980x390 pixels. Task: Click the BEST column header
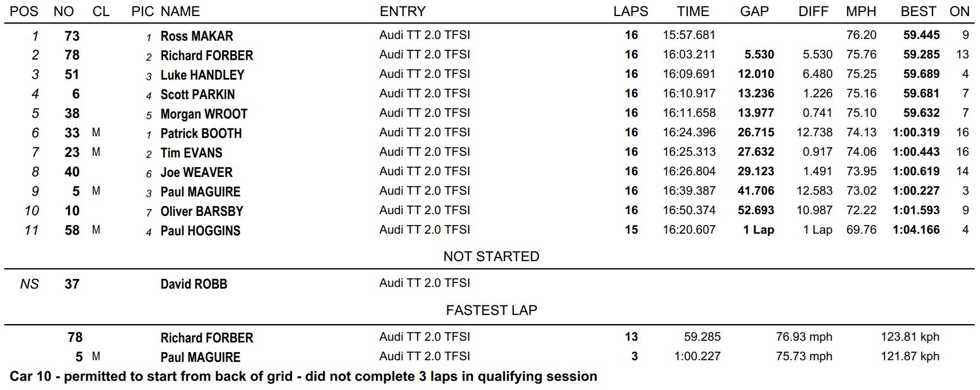coord(918,11)
